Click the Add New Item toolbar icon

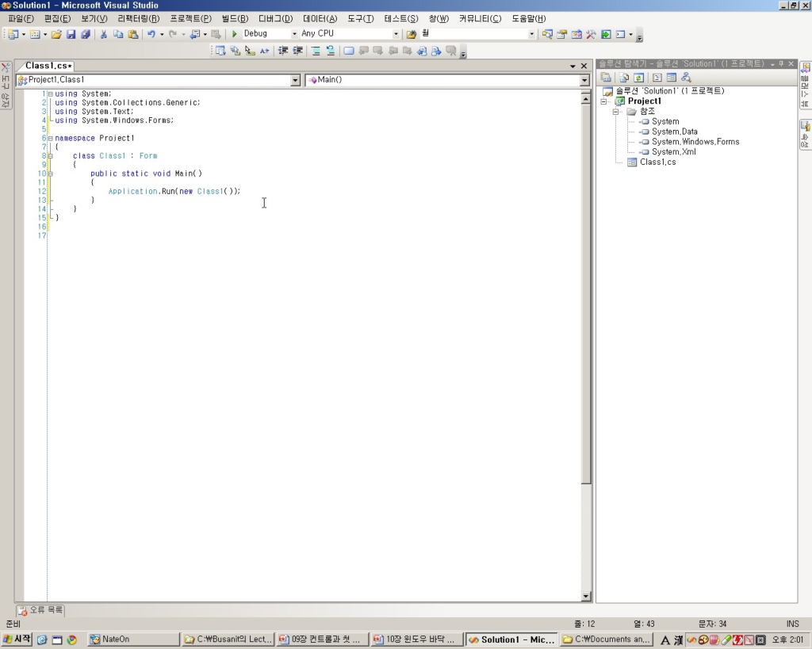pyautogui.click(x=35, y=34)
